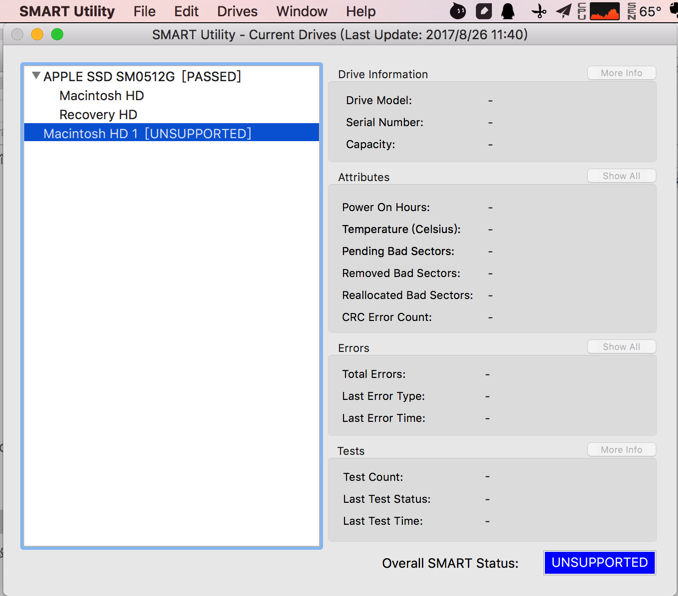
Task: Click the paper plane menu bar icon
Action: pos(564,11)
